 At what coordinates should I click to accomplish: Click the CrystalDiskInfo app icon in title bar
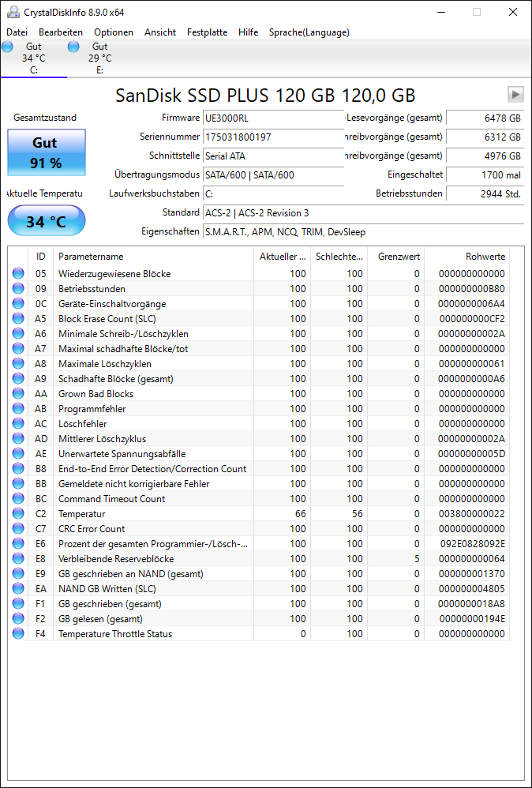(x=13, y=12)
